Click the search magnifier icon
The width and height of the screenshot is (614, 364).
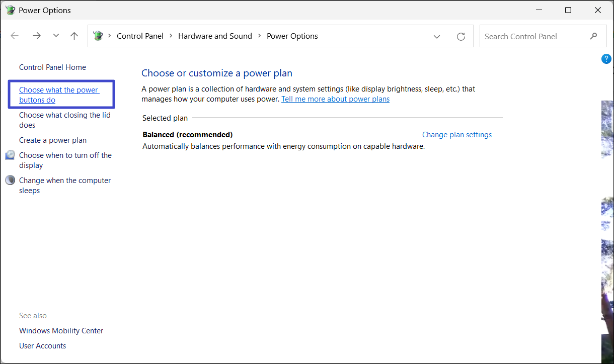point(594,36)
